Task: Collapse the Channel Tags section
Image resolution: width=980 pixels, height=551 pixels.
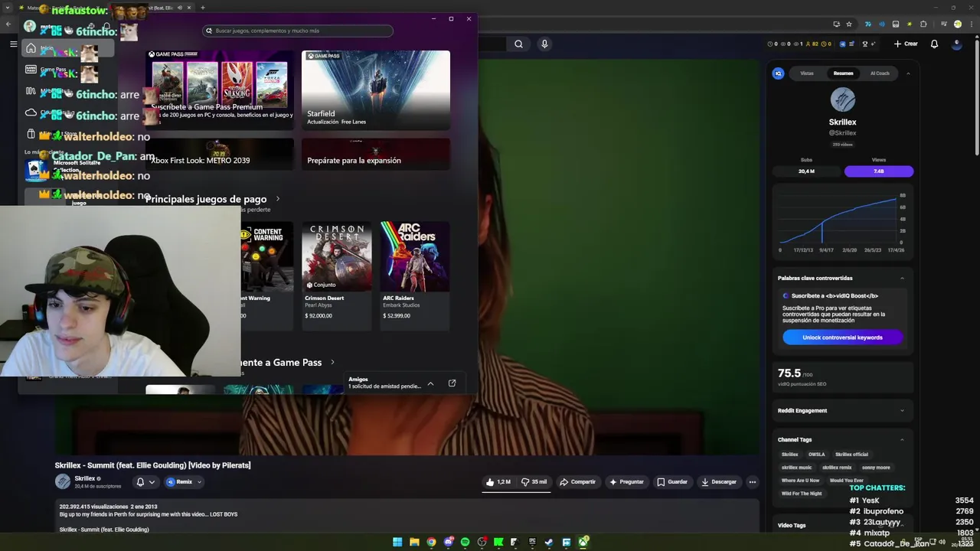Action: point(902,439)
